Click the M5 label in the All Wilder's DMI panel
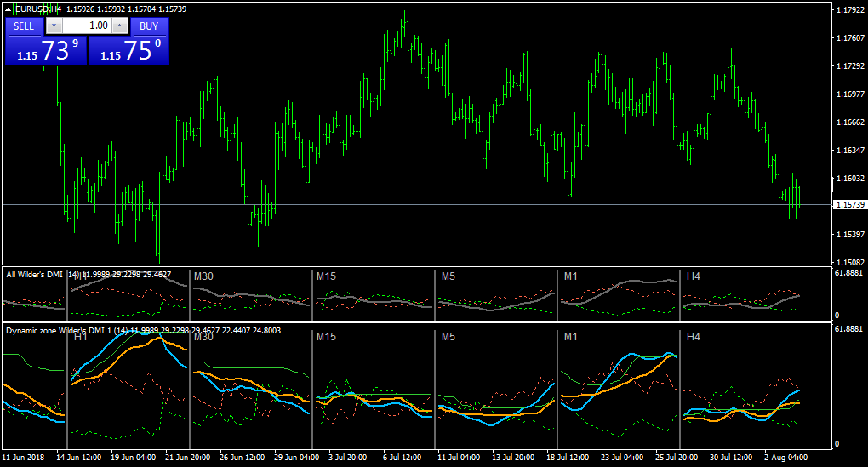 click(448, 276)
